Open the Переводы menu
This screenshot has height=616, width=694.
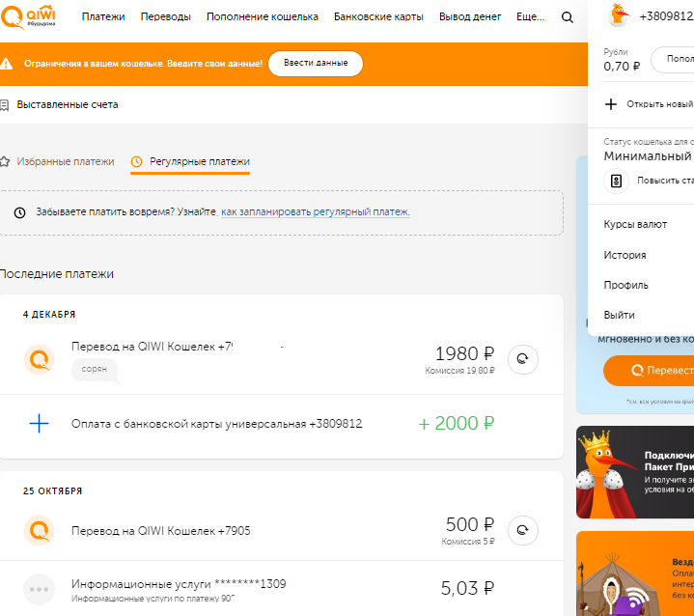(x=165, y=16)
